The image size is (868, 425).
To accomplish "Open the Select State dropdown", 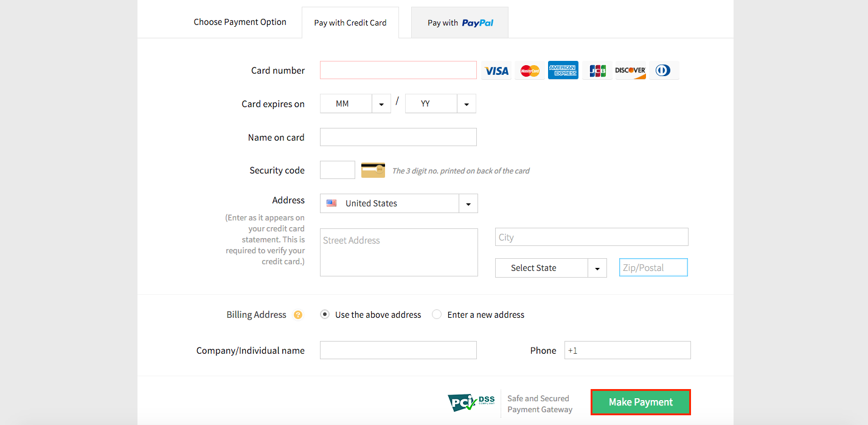I will (x=597, y=268).
